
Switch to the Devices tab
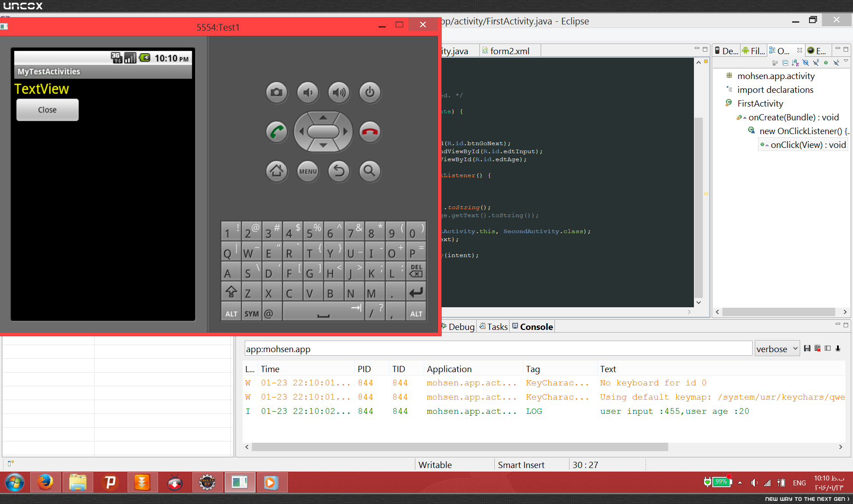(x=726, y=51)
